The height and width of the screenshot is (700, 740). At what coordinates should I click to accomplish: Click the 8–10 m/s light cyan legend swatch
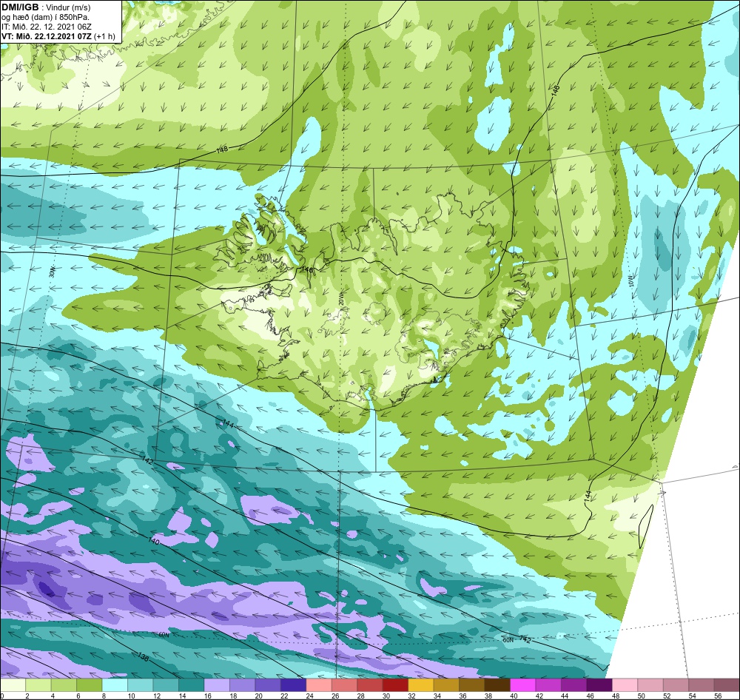click(115, 685)
